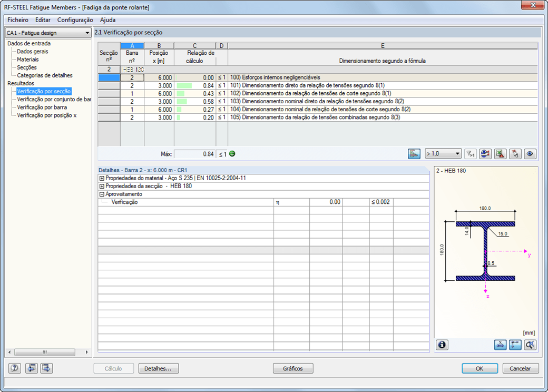548x392 pixels.
Task: Click the HEB 180 cross-section drawing
Action: (x=485, y=251)
